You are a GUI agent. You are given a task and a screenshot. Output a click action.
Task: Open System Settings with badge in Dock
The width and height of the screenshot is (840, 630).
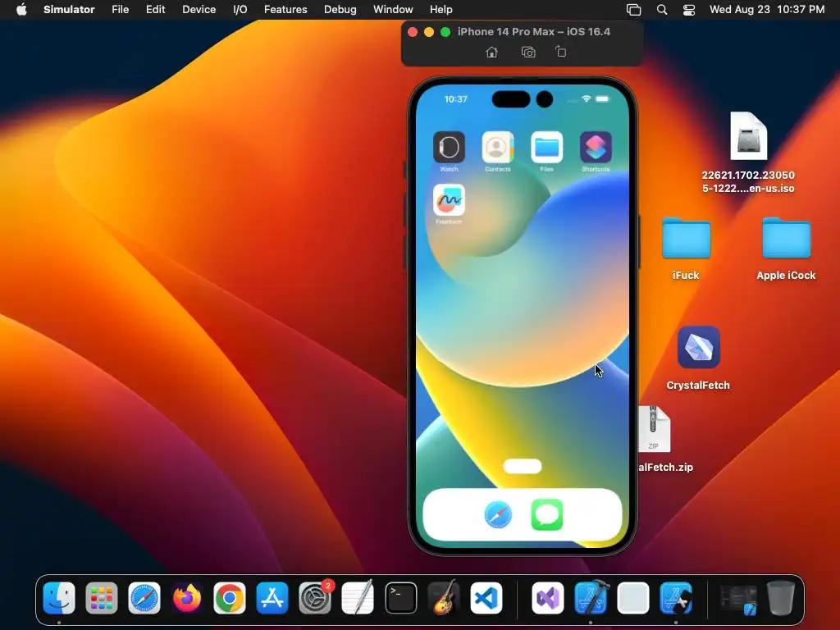[315, 598]
